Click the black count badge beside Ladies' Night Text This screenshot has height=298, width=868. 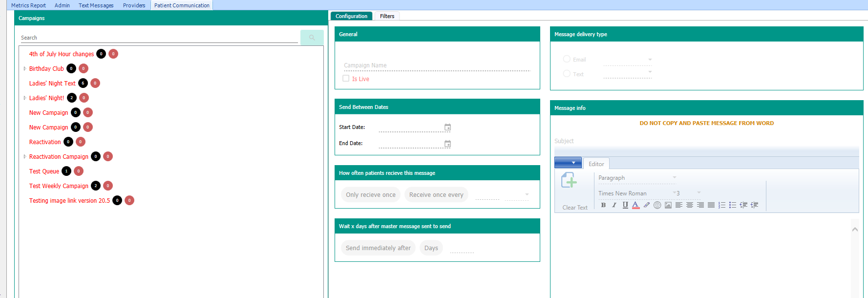[x=83, y=83]
